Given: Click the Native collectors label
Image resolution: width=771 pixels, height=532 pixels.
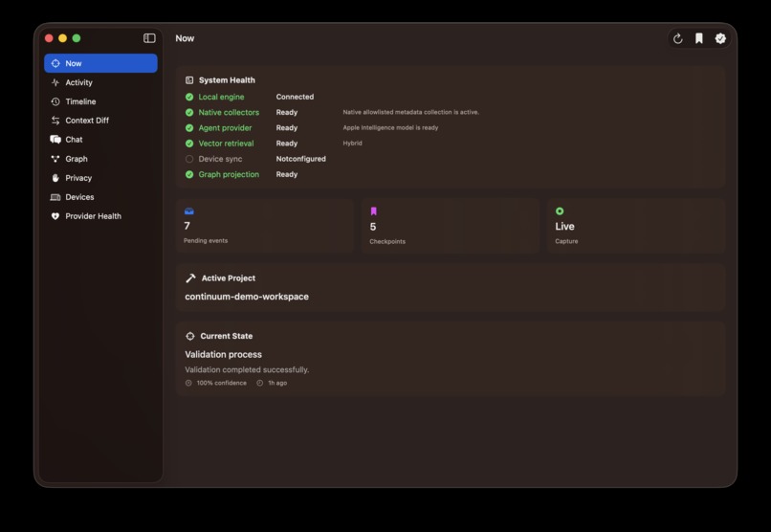Looking at the screenshot, I should click(229, 113).
